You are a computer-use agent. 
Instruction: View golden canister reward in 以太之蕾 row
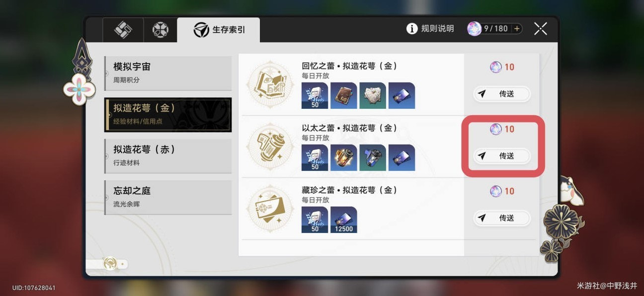pyautogui.click(x=344, y=157)
